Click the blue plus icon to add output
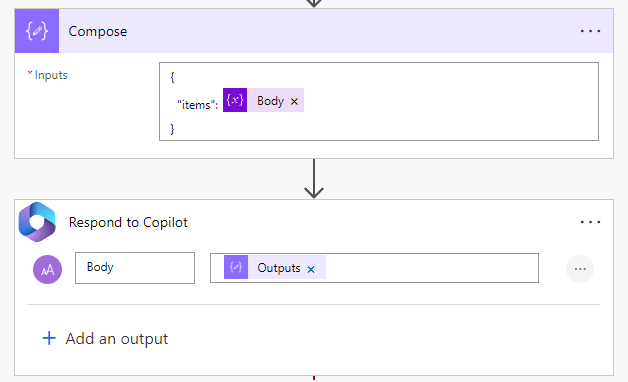This screenshot has width=628, height=382. (x=49, y=338)
